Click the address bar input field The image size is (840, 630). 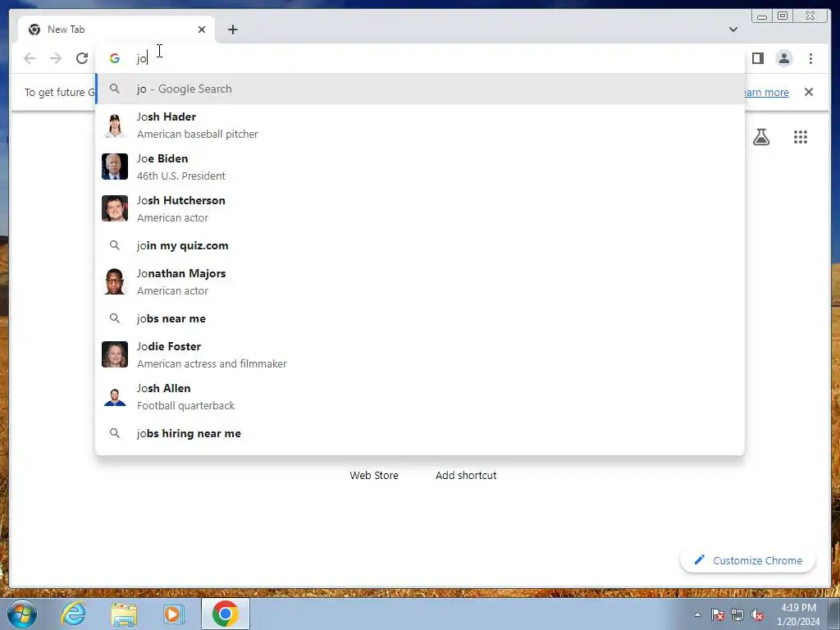(x=420, y=58)
